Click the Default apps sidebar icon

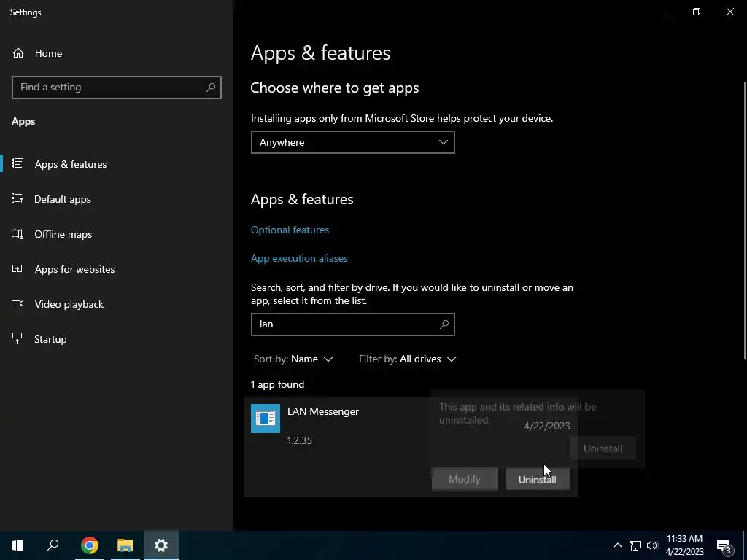point(18,198)
